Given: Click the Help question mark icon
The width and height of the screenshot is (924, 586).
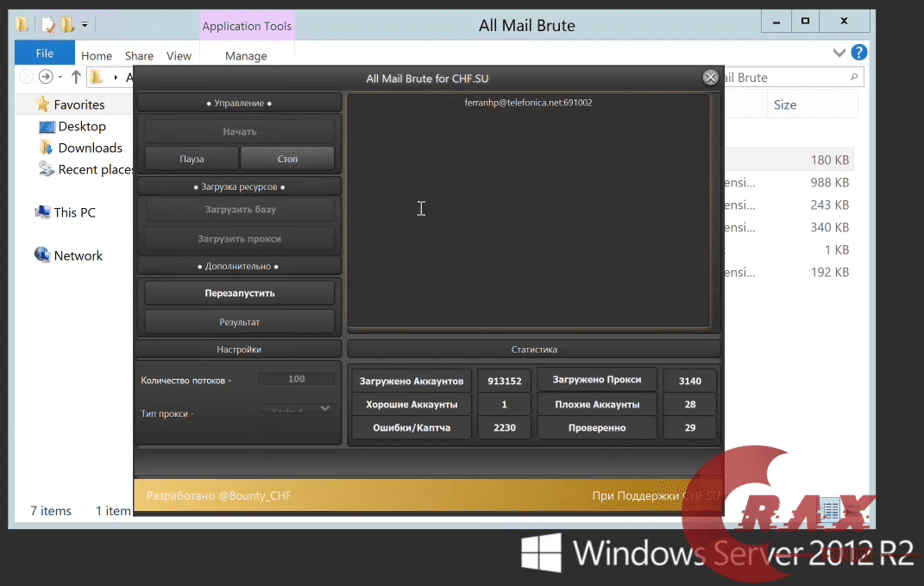Looking at the screenshot, I should [x=859, y=53].
